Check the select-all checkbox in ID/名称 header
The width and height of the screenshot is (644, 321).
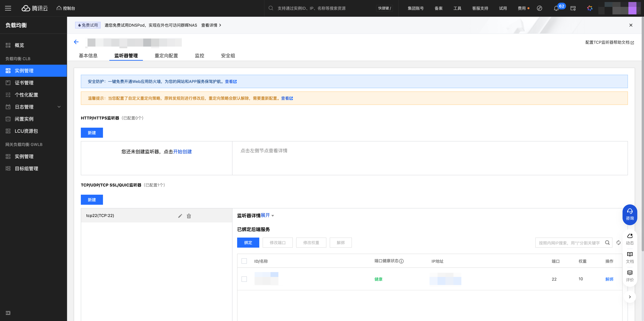[x=244, y=261]
